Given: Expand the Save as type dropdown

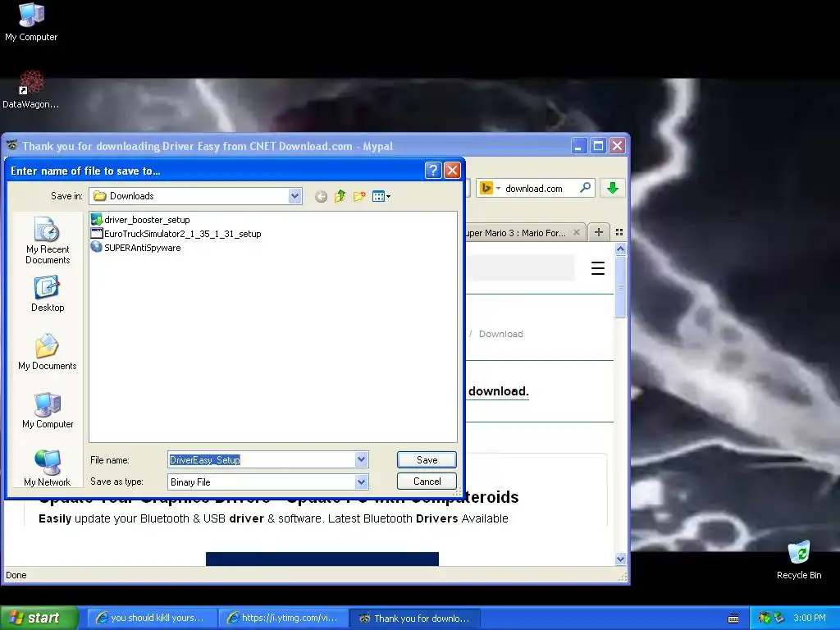Looking at the screenshot, I should pyautogui.click(x=362, y=482).
